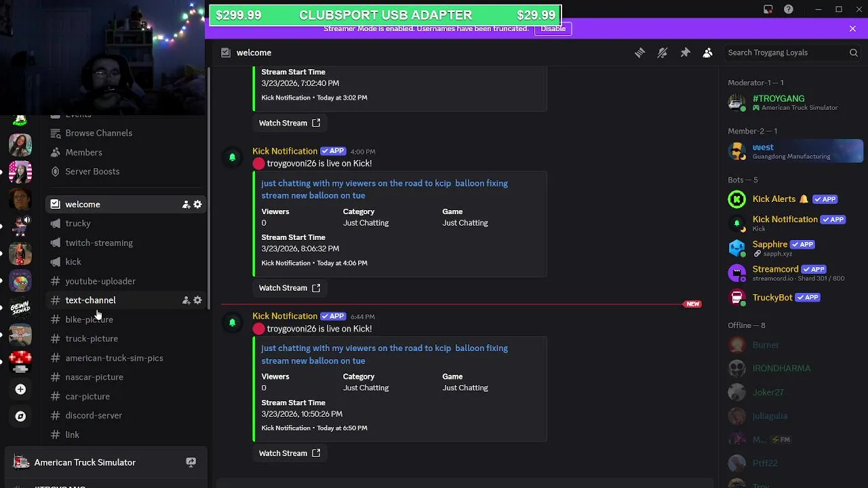
Task: Click Watch Stream under 3:02 PM notification
Action: click(290, 123)
